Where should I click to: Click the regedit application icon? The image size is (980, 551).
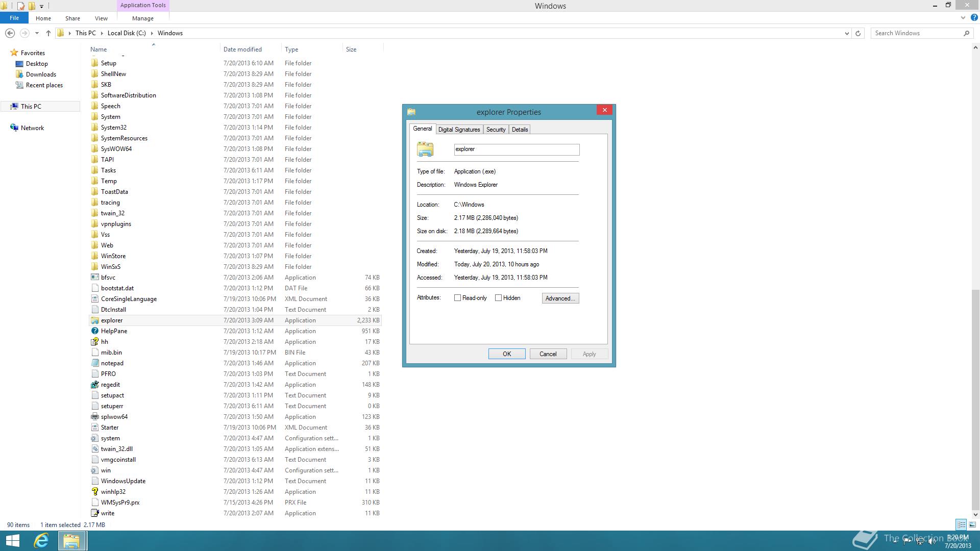(x=94, y=385)
